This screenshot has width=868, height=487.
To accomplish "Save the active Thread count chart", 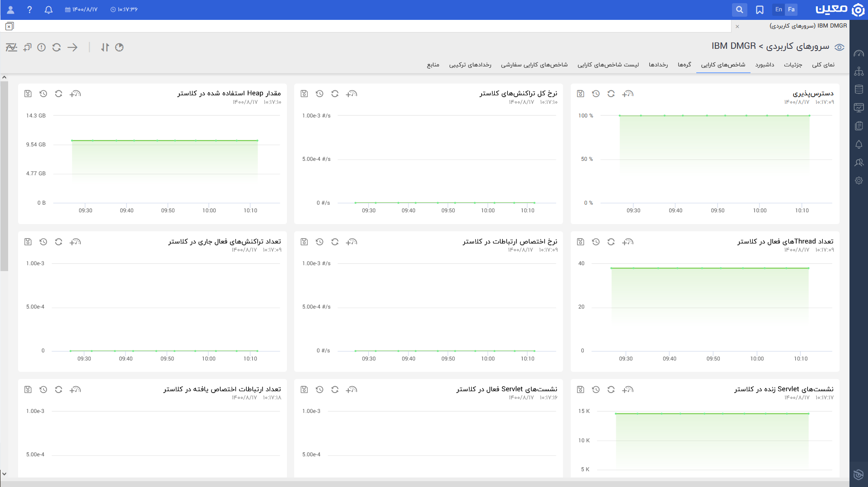I will [581, 242].
